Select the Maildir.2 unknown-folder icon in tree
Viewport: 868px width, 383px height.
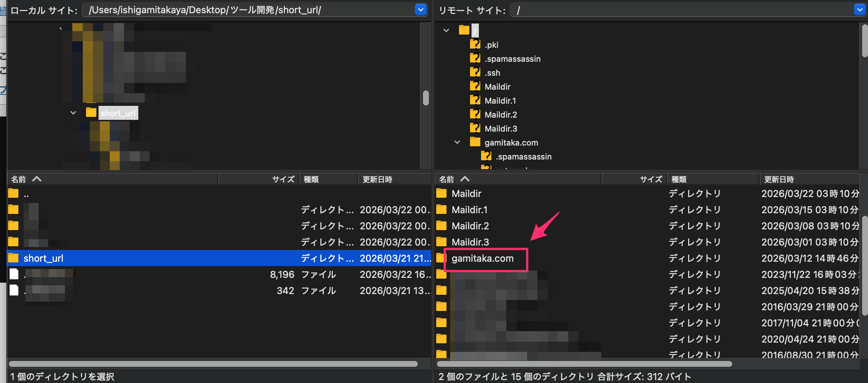pos(475,114)
